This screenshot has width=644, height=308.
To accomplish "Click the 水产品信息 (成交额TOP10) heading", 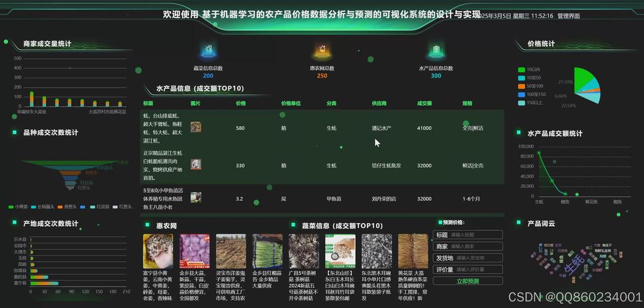I will (x=200, y=88).
